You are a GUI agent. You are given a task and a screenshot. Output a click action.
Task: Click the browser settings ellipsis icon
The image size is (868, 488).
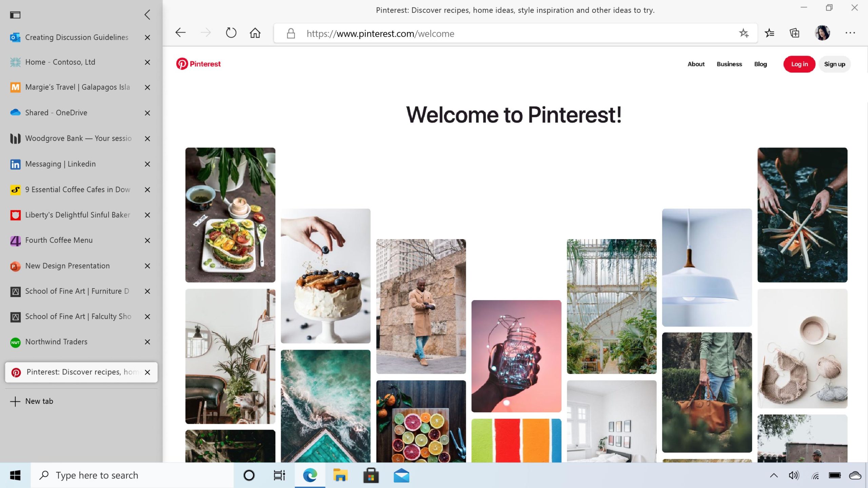click(851, 33)
